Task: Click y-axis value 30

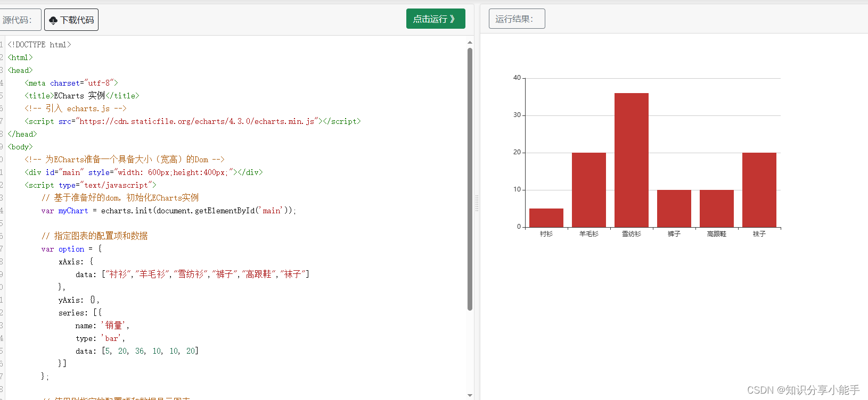Action: pyautogui.click(x=517, y=115)
